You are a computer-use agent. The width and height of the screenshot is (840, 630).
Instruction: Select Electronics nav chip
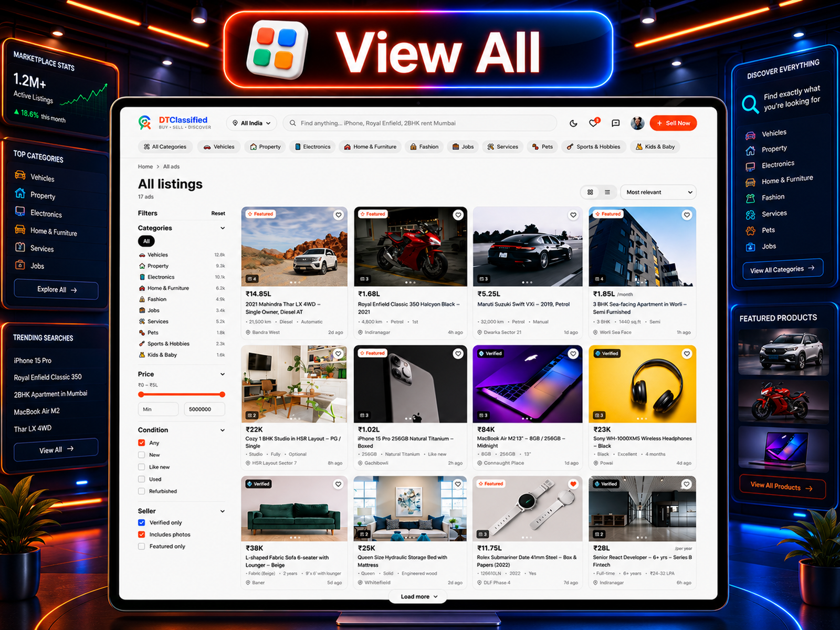point(313,147)
